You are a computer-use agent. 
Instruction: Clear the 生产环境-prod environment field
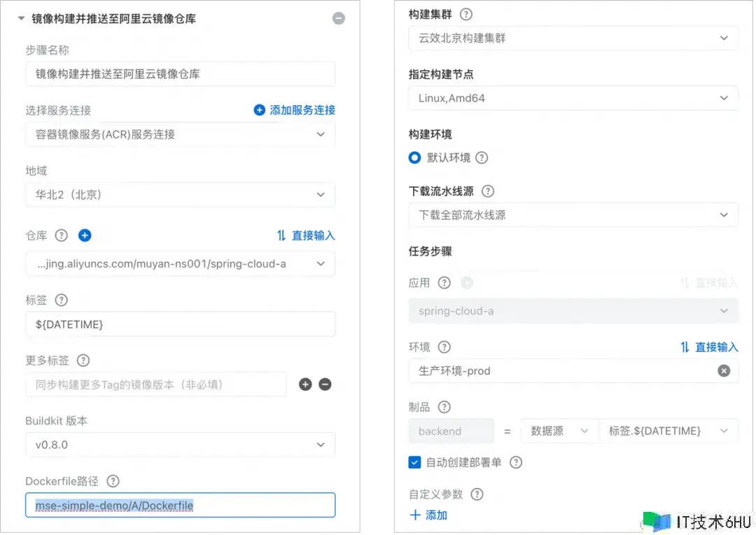(x=724, y=370)
